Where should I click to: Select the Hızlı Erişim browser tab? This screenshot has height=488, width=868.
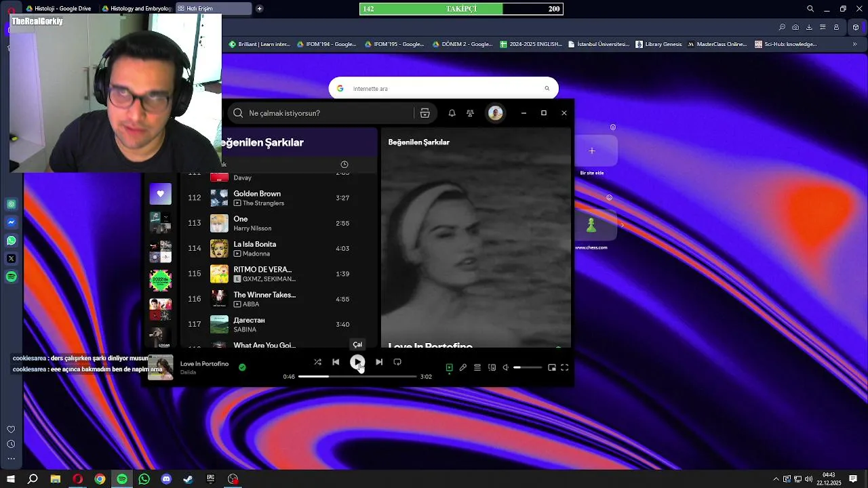[214, 9]
